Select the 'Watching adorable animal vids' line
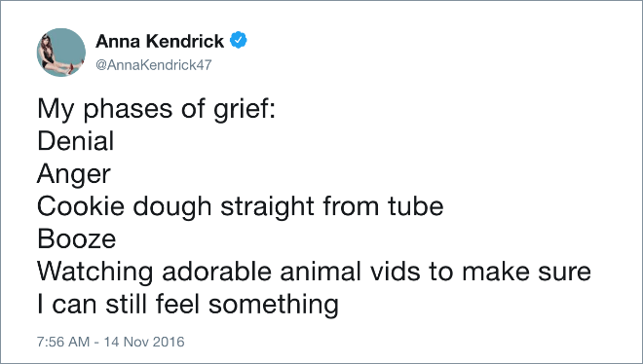643x364 pixels. 314,272
